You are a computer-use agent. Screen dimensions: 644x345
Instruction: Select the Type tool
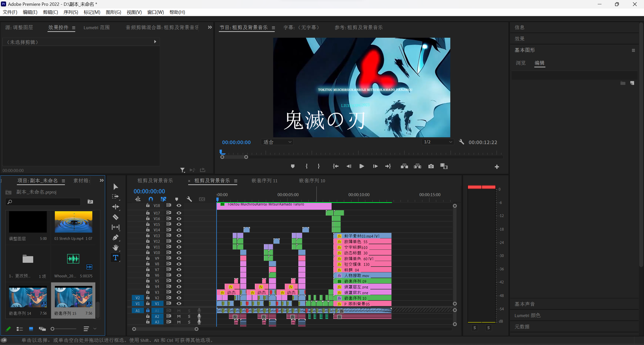pyautogui.click(x=115, y=258)
